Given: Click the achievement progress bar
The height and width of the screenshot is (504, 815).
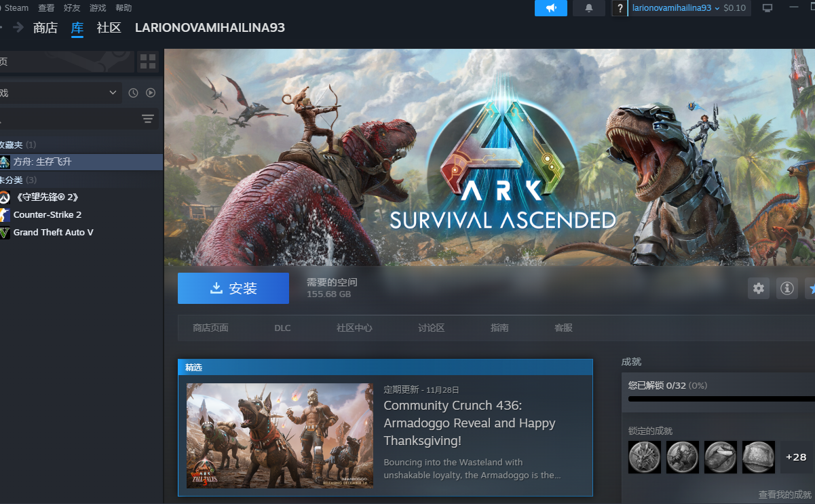Looking at the screenshot, I should (721, 399).
